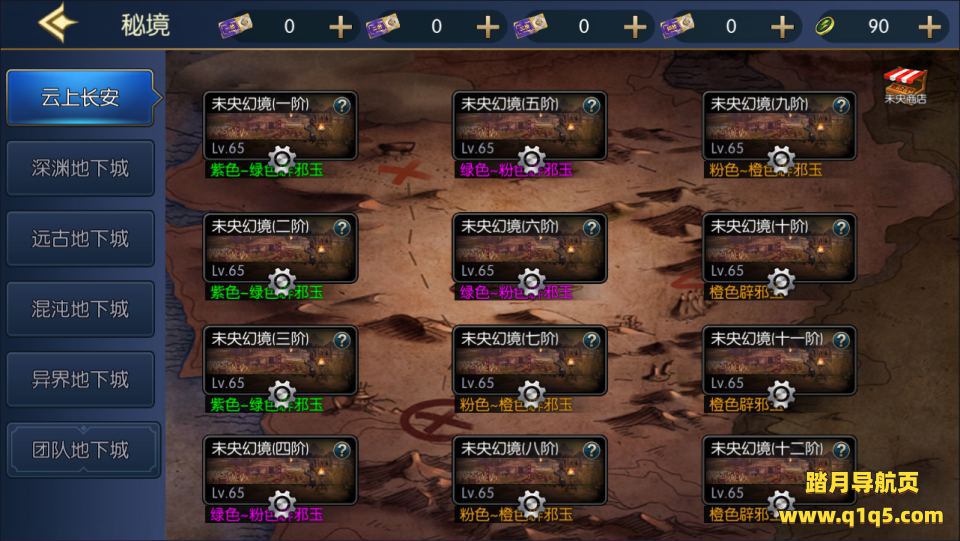Open gear settings on 未央幻境(五阶)
This screenshot has height=541, width=960.
pos(531,159)
